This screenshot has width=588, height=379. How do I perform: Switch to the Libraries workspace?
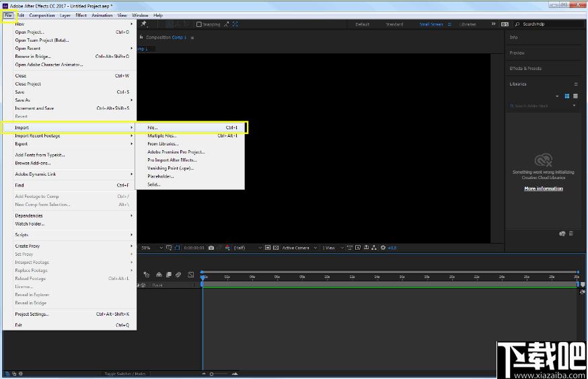(468, 24)
